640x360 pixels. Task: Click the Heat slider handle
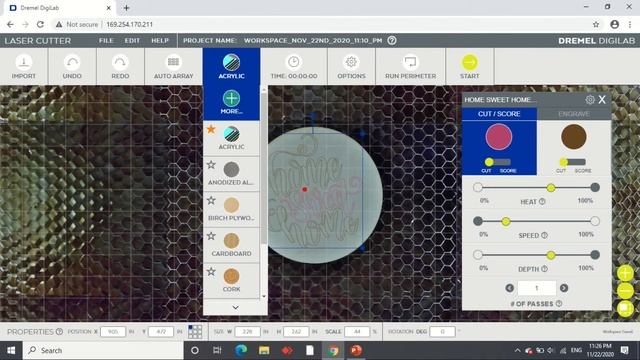click(551, 188)
